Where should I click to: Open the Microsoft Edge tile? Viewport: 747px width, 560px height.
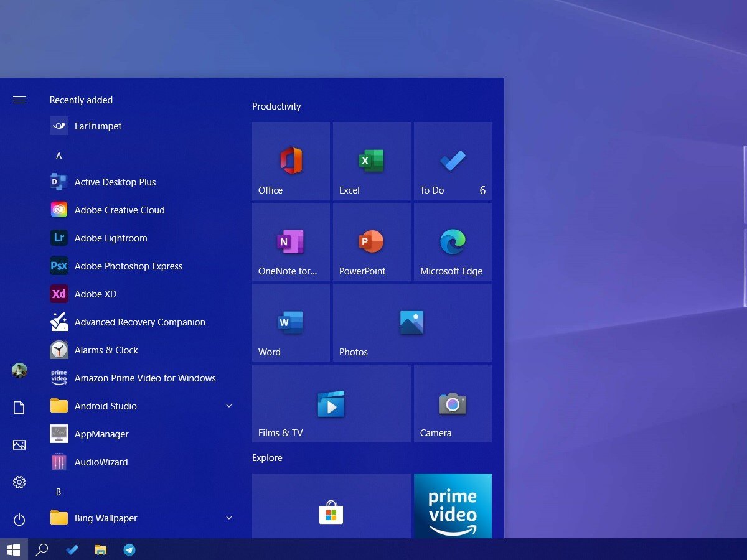(x=453, y=241)
